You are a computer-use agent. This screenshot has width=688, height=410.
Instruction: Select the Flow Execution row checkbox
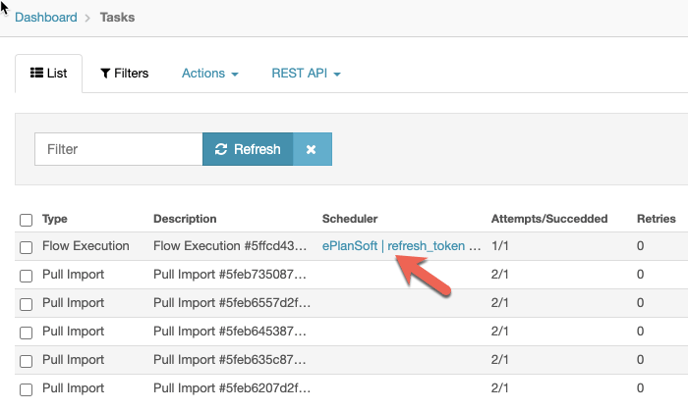(26, 246)
